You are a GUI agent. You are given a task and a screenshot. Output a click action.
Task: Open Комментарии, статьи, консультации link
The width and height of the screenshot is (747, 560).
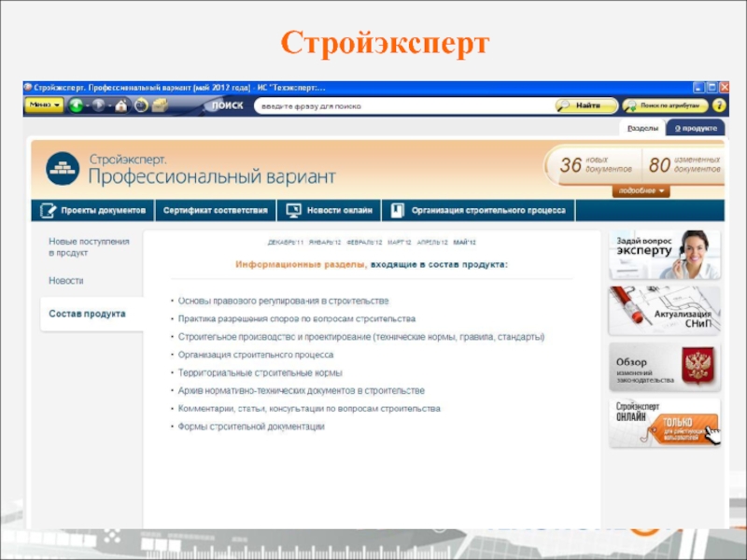[x=309, y=409]
